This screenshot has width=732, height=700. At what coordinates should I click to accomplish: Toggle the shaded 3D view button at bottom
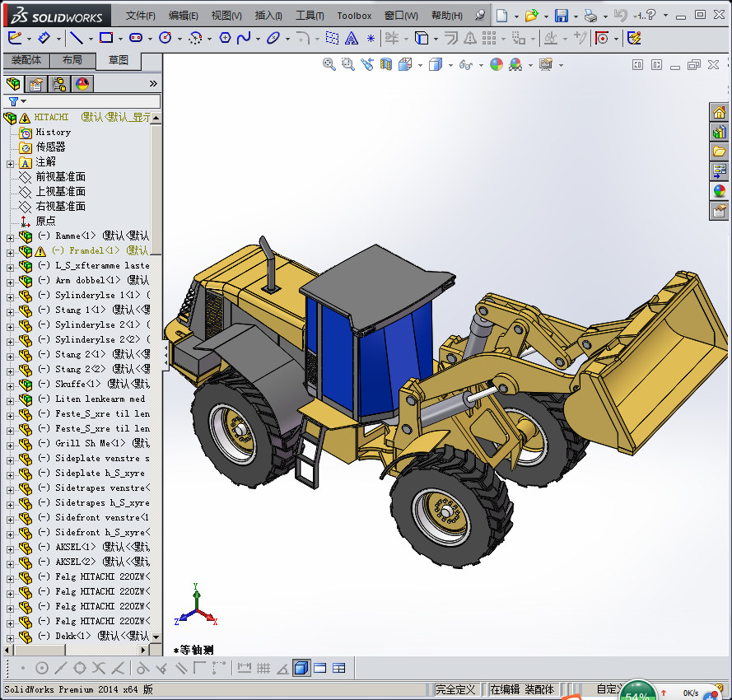tap(301, 668)
